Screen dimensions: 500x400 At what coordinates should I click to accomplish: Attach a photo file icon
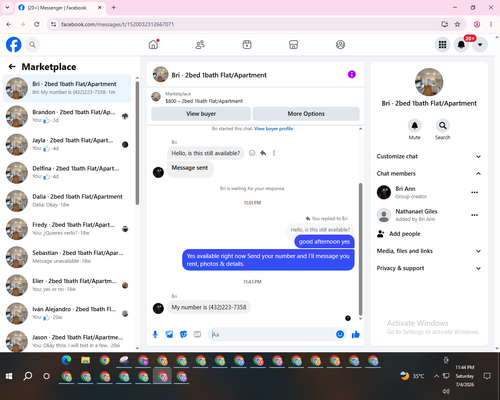tap(169, 334)
